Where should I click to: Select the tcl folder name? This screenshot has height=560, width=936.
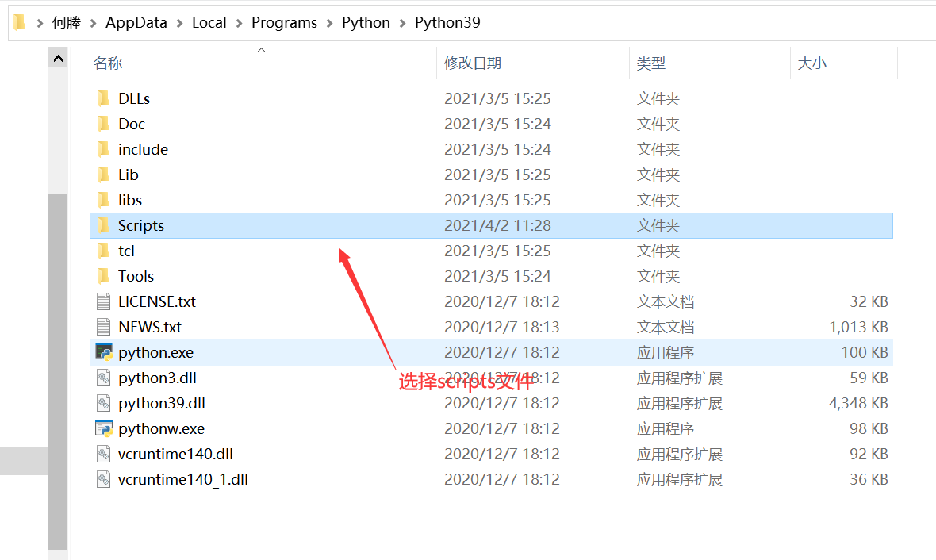tap(127, 251)
